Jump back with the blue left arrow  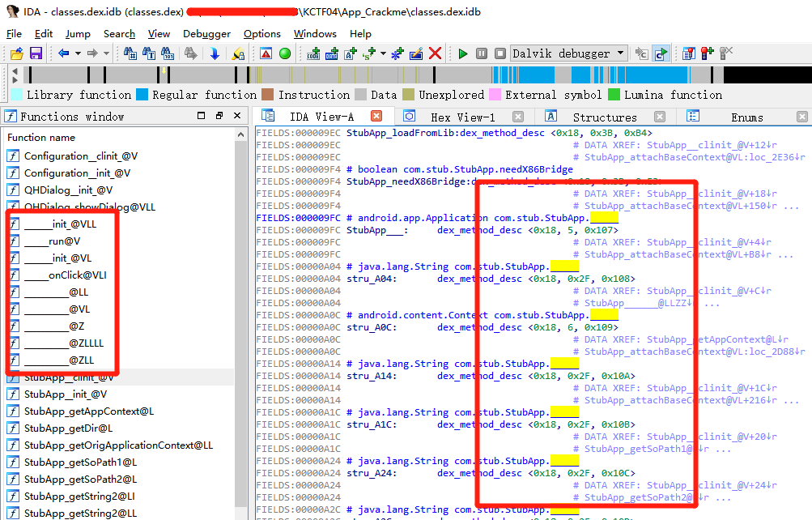64,53
